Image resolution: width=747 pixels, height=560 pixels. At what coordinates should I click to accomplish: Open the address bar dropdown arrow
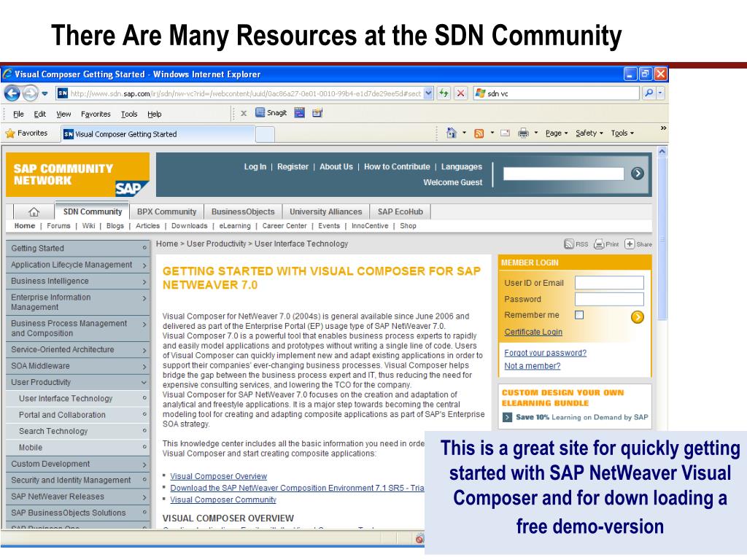(428, 93)
